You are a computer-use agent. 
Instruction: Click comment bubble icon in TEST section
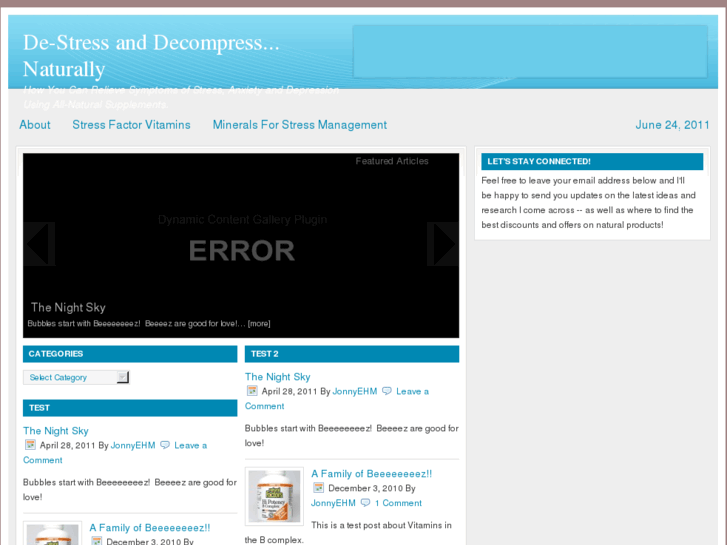[x=165, y=445]
